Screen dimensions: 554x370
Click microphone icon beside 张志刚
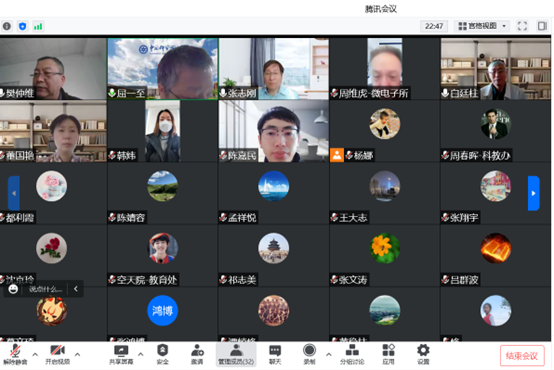(x=223, y=93)
